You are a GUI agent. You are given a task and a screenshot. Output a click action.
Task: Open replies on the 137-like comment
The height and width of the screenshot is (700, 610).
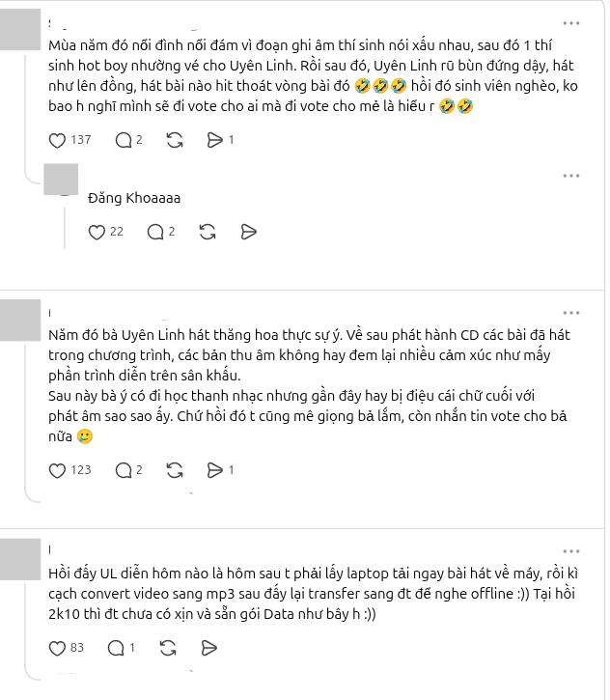[124, 141]
